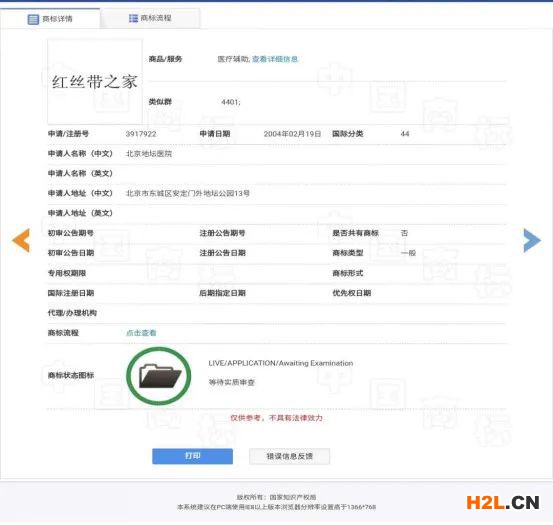
Task: Select applicant name 北京地坛医院
Action: click(x=149, y=154)
